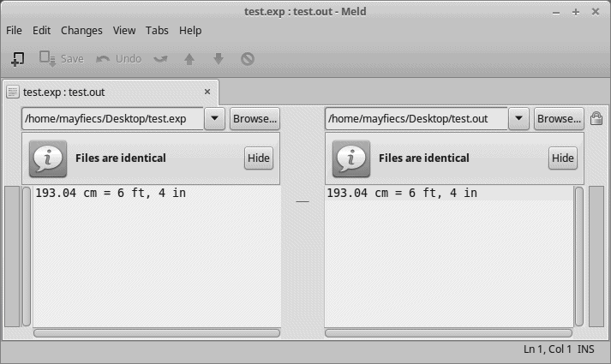Select the test.exp : test.out tab
This screenshot has width=611, height=364.
[111, 92]
